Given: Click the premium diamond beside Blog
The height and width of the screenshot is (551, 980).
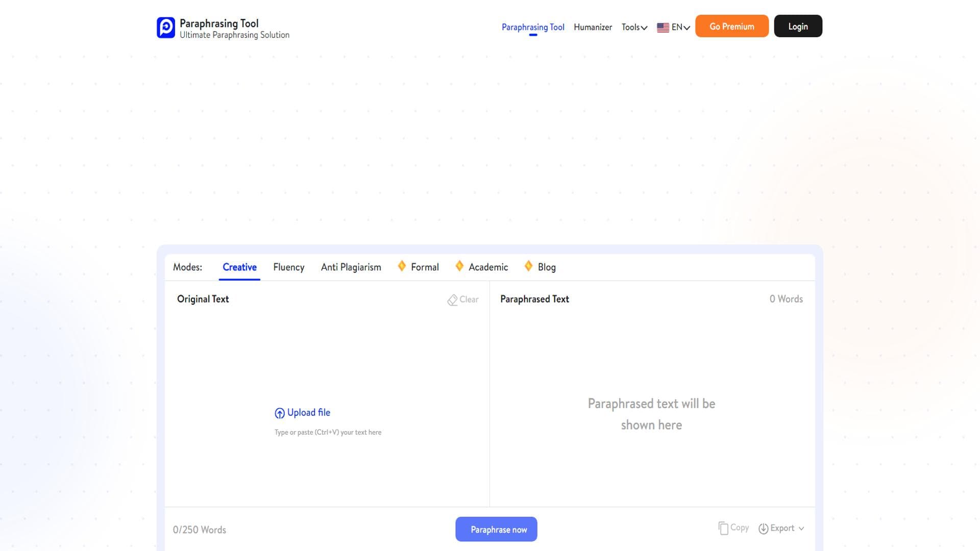Looking at the screenshot, I should pos(528,266).
